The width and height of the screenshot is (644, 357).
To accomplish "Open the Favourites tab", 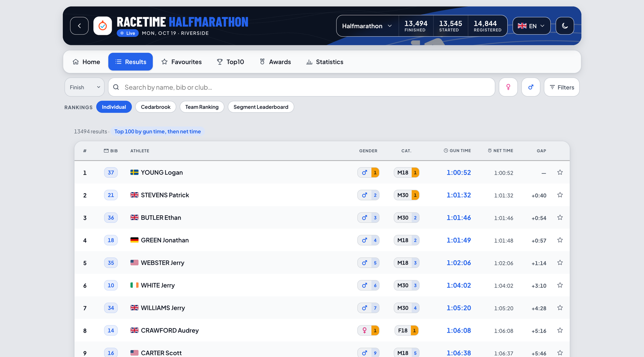I will [181, 62].
